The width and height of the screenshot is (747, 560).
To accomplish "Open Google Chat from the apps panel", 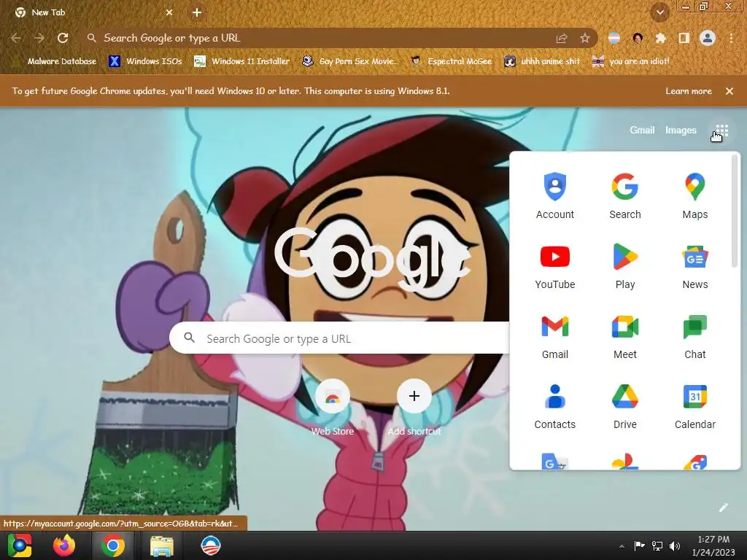I will [x=695, y=336].
